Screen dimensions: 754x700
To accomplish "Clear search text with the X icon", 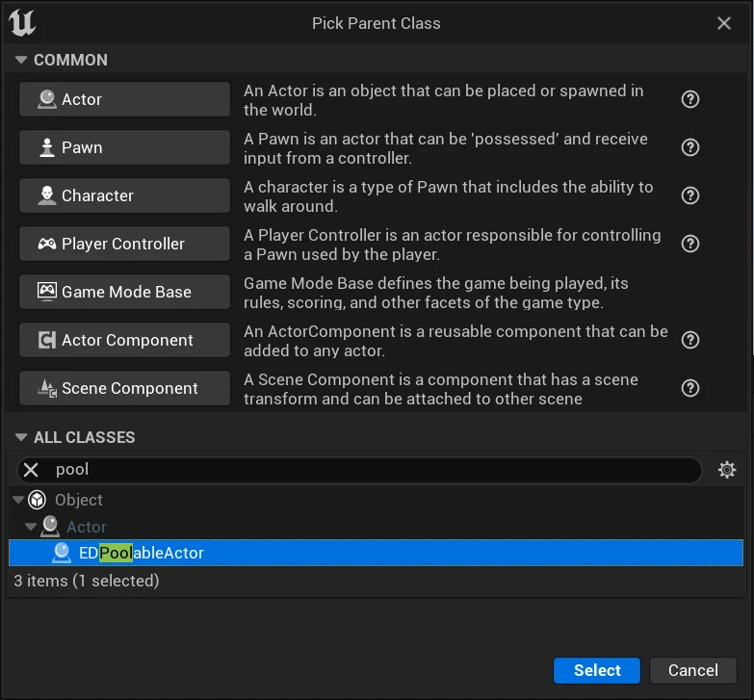I will (32, 470).
